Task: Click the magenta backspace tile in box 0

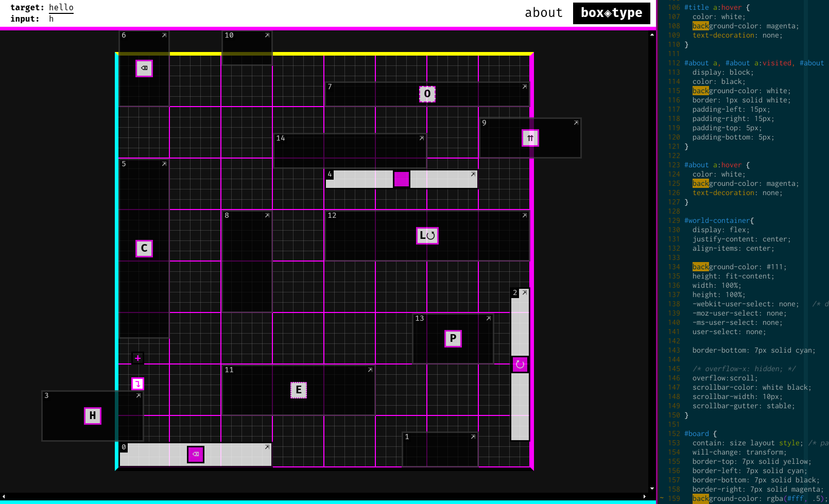Action: [x=196, y=455]
